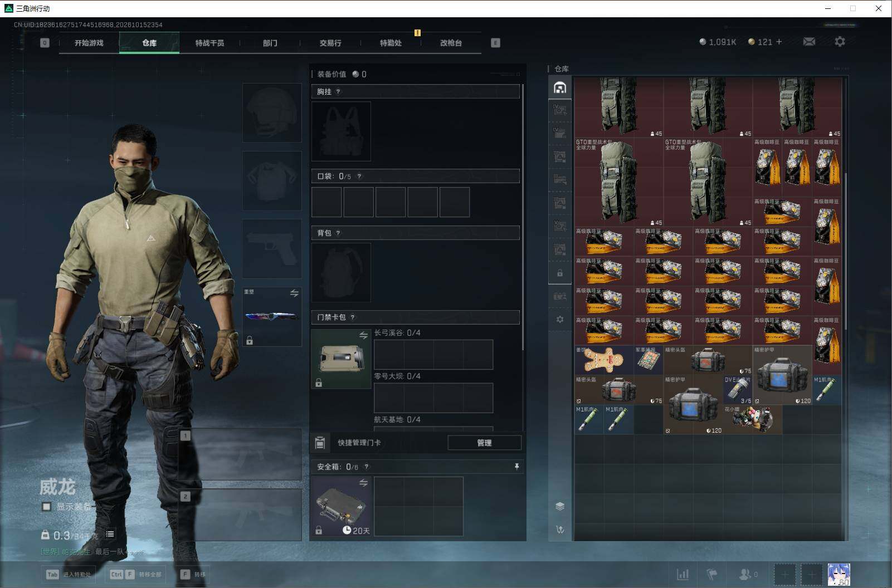892x588 pixels.
Task: Click the help icon beside 安全箱
Action: click(366, 467)
